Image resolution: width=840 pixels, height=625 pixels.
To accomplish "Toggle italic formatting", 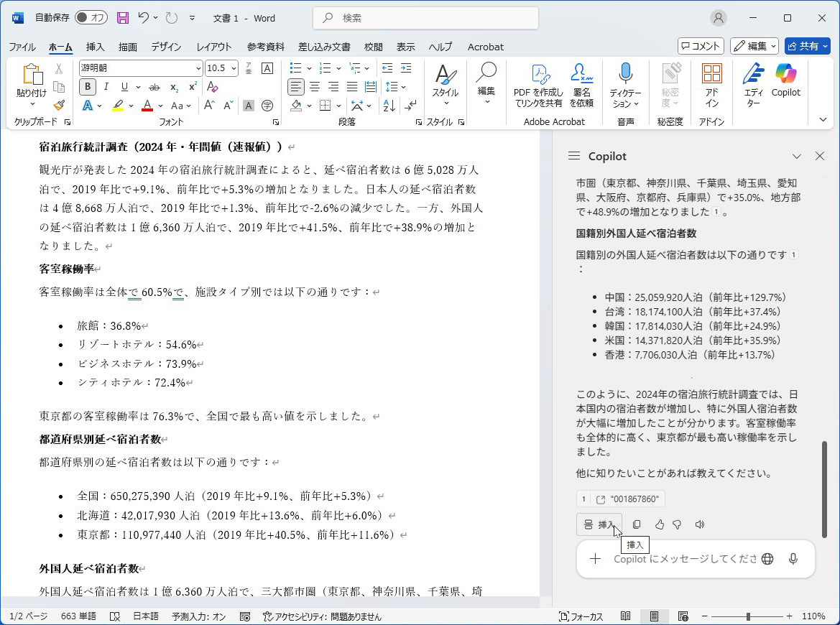I will (x=106, y=87).
